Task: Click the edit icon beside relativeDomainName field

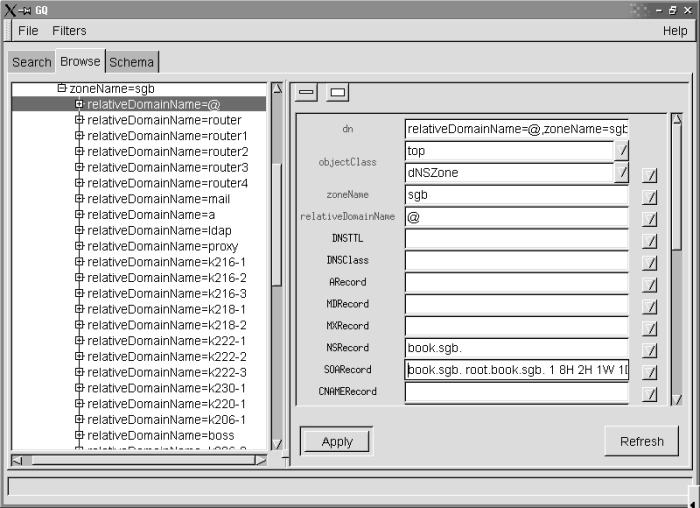Action: tap(650, 219)
